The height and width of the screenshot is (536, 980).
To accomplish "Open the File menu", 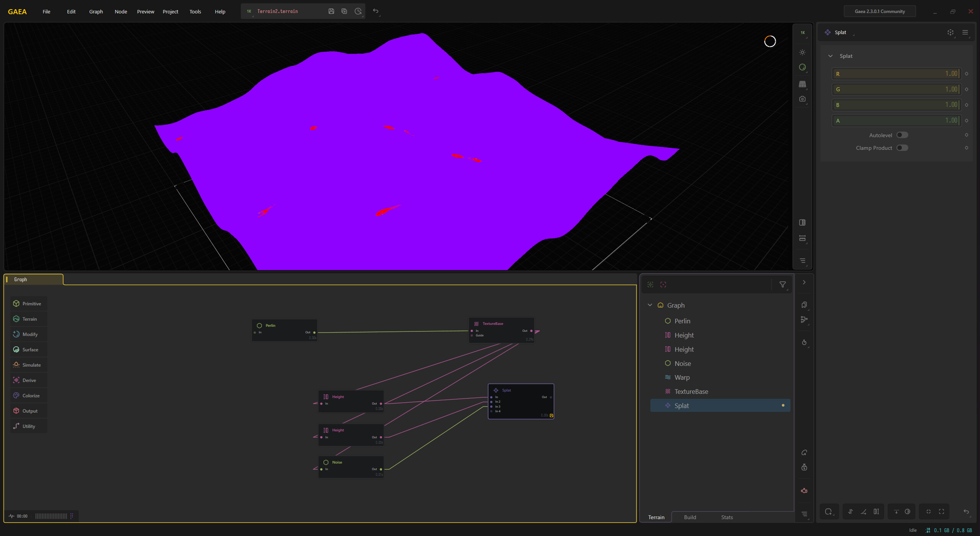I will coord(46,11).
